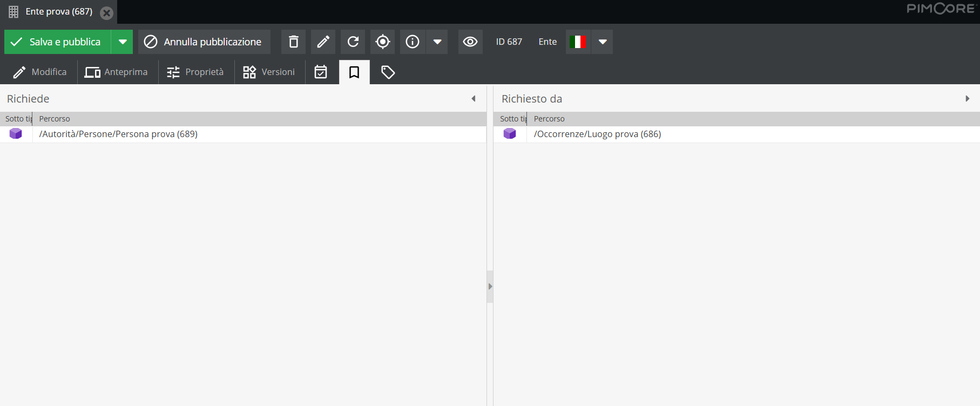Open the tags label tab icon
The width and height of the screenshot is (980, 406).
click(388, 72)
